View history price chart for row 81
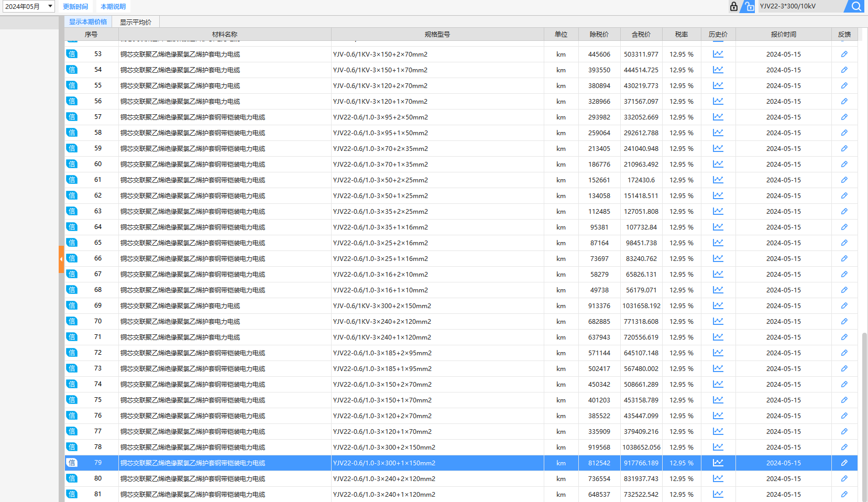The width and height of the screenshot is (868, 502). pyautogui.click(x=718, y=494)
